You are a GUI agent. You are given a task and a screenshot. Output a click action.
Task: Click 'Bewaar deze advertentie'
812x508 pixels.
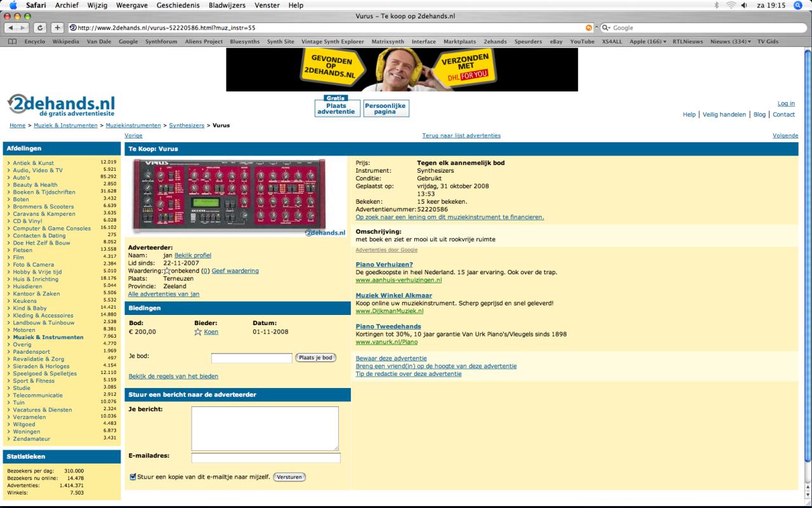tap(391, 358)
